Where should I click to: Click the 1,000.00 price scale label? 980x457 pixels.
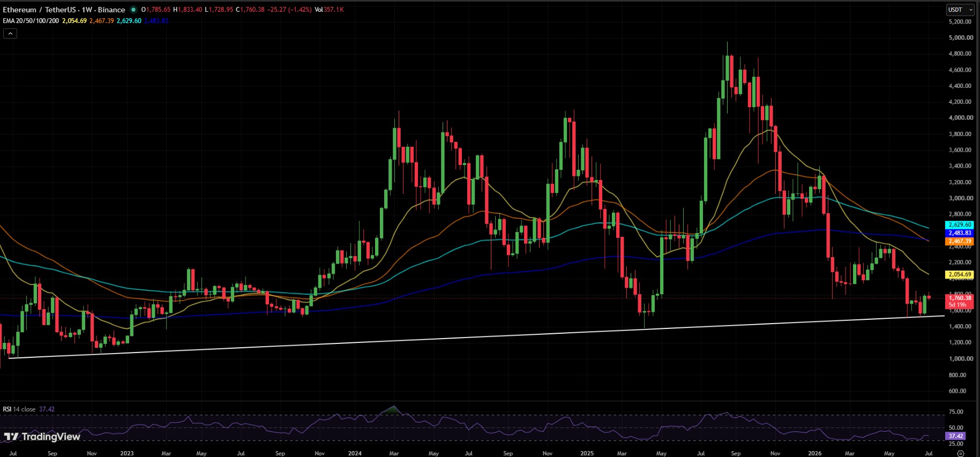click(961, 358)
